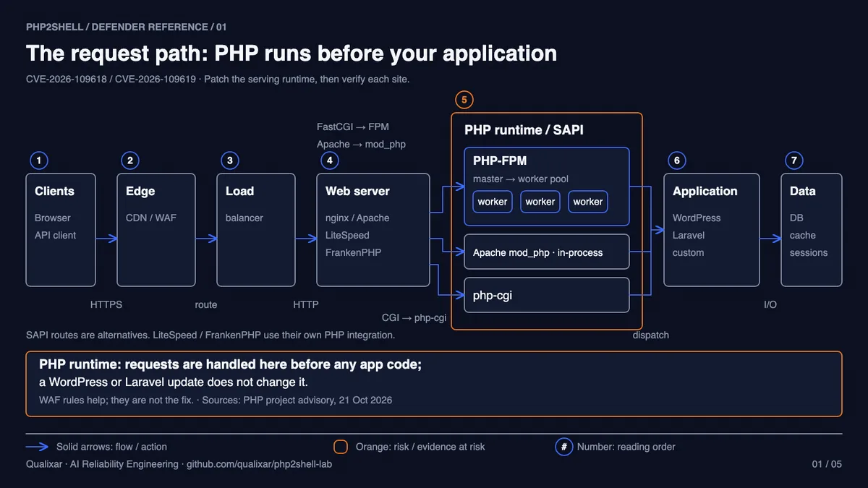Click the 'HTTPS' arrow label
The image size is (868, 488).
106,304
